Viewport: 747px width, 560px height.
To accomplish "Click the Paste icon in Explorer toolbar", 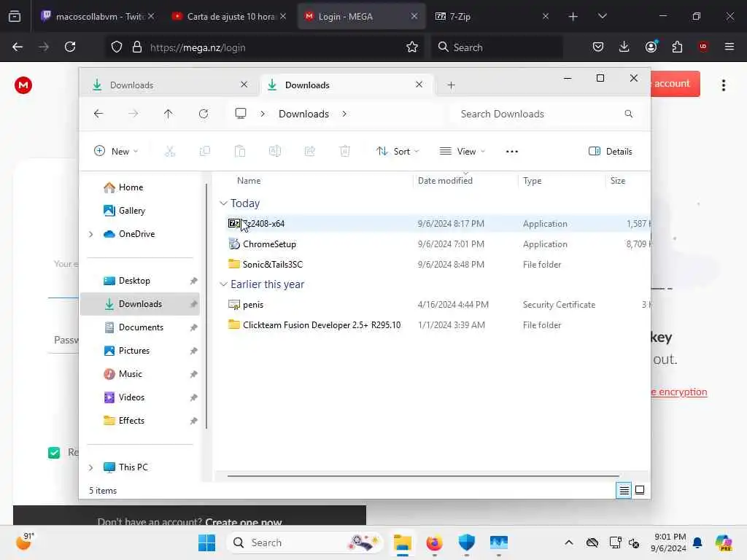I will click(239, 152).
